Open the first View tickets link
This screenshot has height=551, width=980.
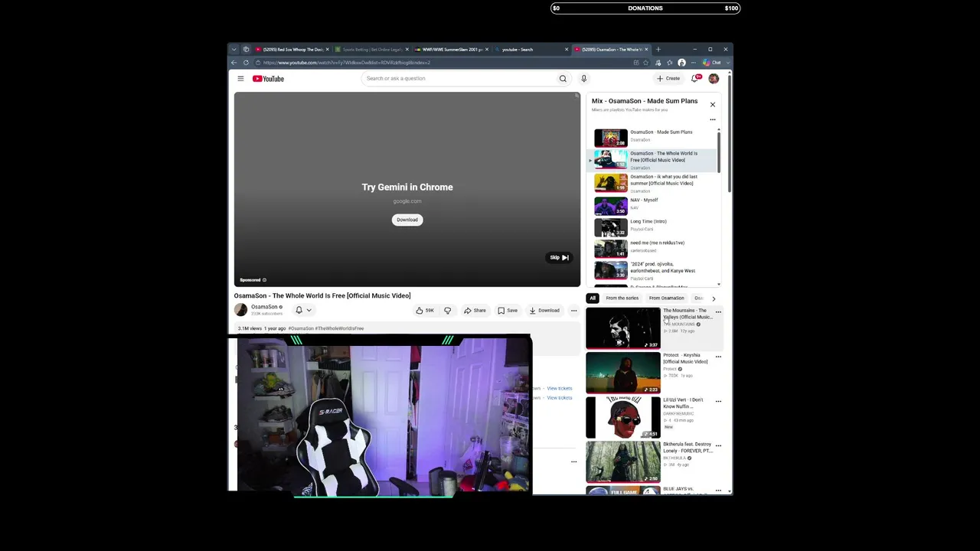(x=560, y=389)
